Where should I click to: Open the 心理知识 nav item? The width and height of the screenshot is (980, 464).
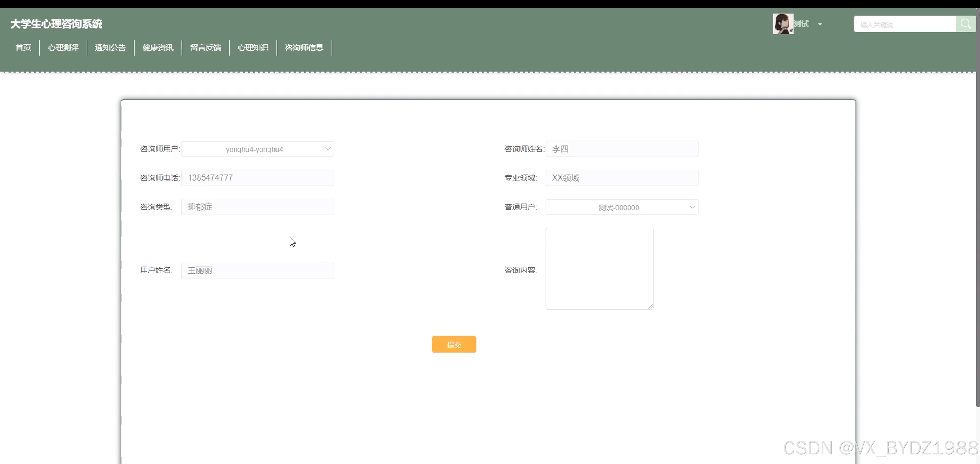[253, 48]
